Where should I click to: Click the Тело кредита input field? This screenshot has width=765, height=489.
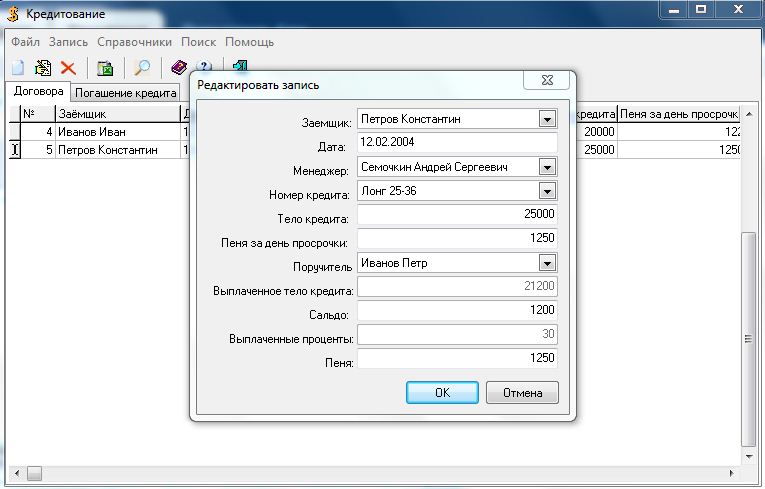point(457,214)
